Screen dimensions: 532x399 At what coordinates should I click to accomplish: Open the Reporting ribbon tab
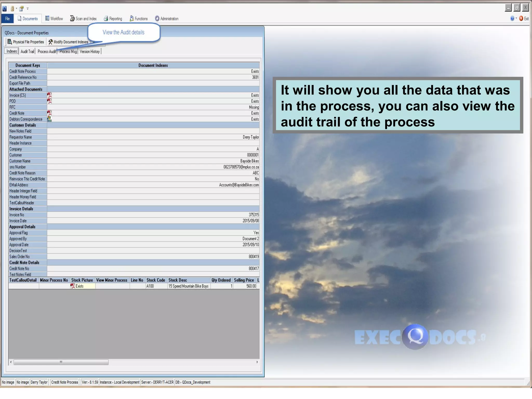click(113, 19)
